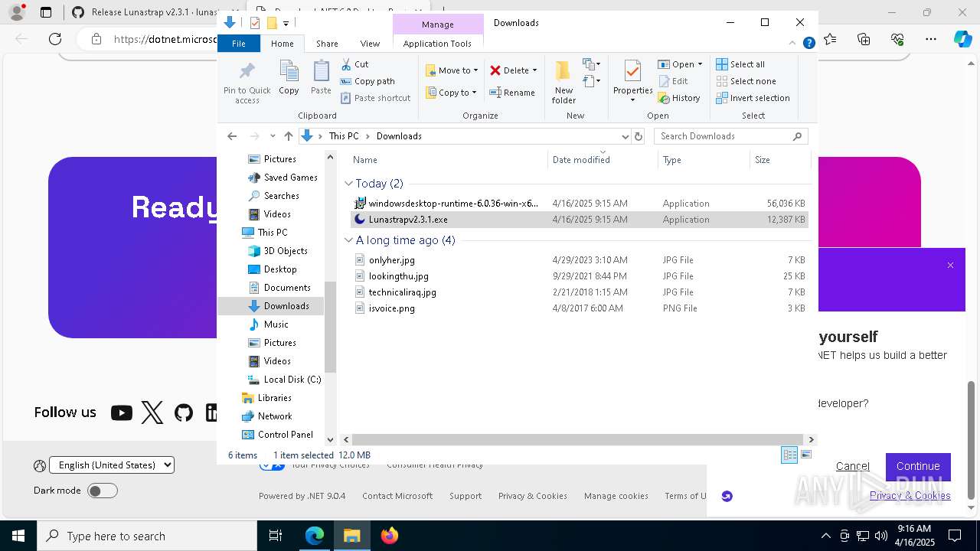
Task: Open Microsoft Edge from the taskbar
Action: [x=315, y=536]
